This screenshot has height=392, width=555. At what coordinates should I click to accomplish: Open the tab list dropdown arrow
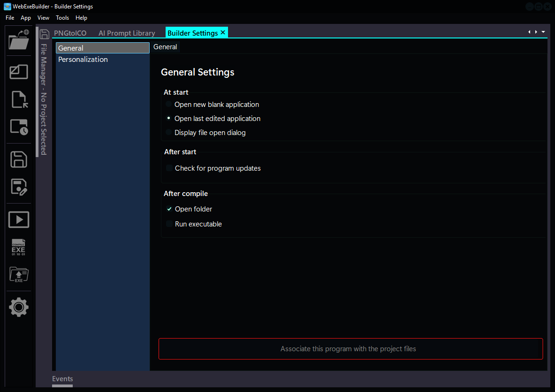(544, 31)
